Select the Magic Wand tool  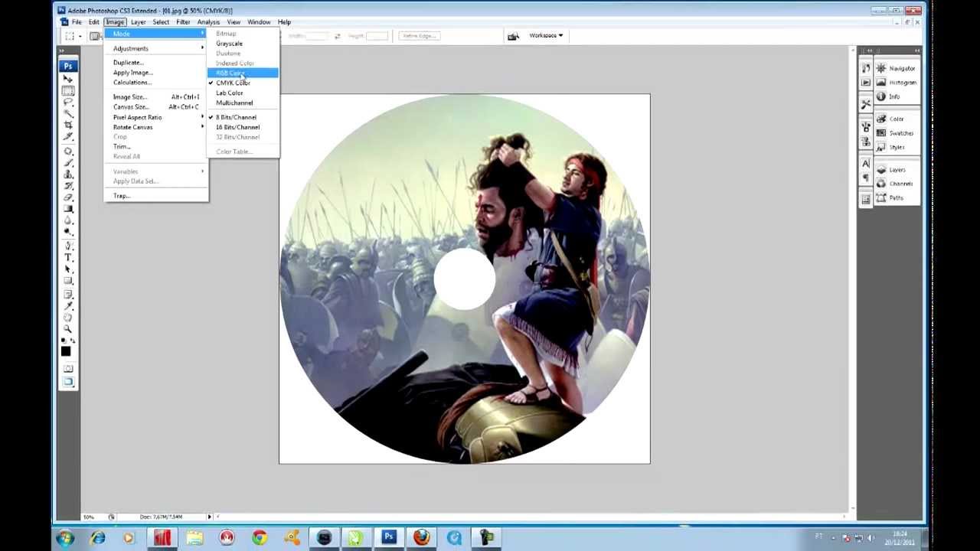(68, 112)
